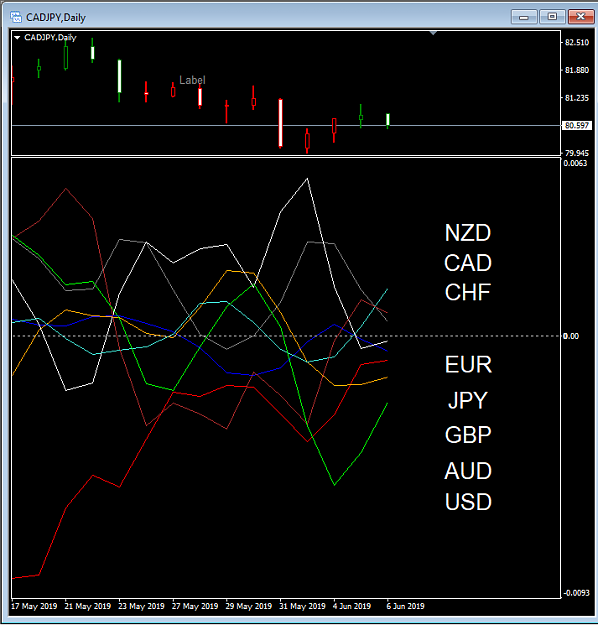Click the 81.880 price scale value
The image size is (598, 625).
(577, 70)
